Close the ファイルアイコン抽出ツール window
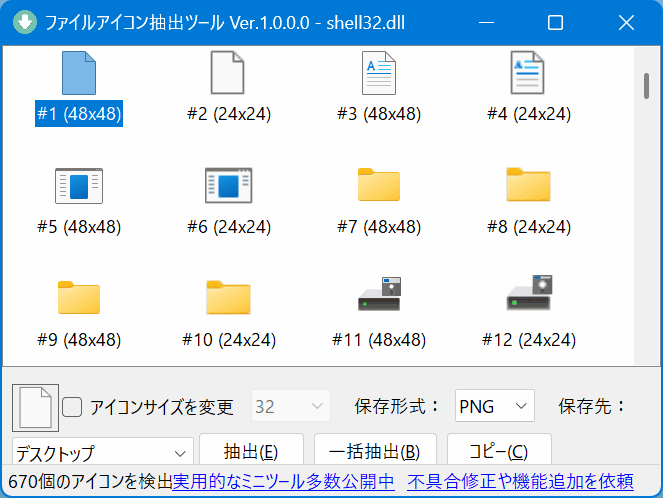The image size is (663, 498). coord(626,22)
